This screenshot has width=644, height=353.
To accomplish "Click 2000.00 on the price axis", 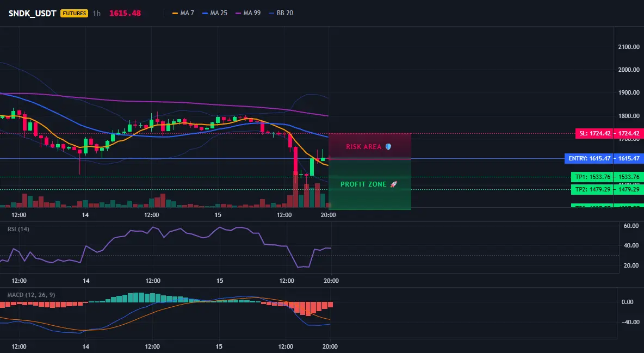I will [629, 70].
